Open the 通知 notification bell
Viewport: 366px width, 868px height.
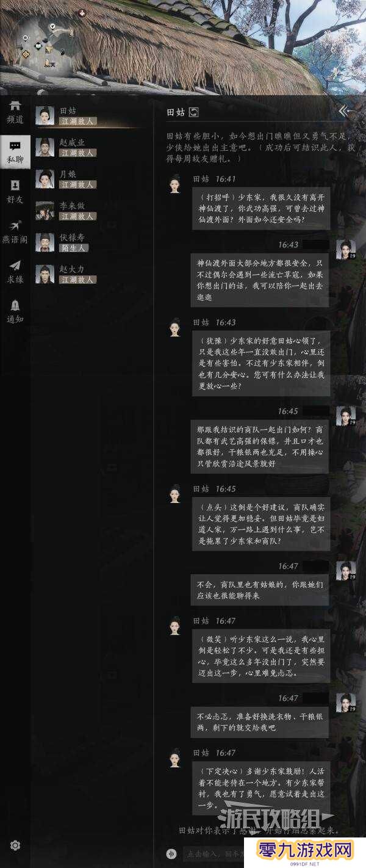(15, 311)
